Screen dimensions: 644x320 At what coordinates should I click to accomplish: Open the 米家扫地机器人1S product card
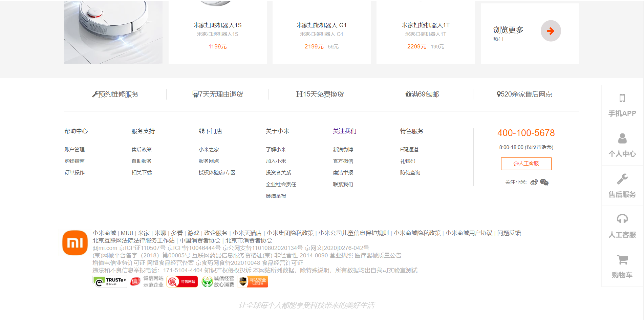[x=218, y=33]
